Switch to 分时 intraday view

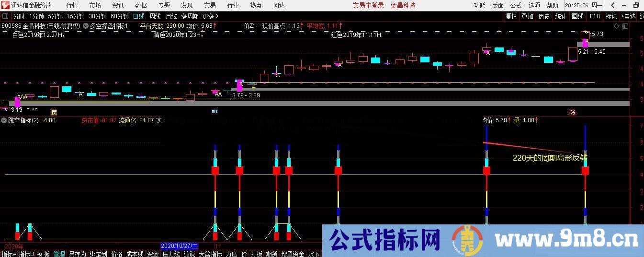(x=19, y=16)
